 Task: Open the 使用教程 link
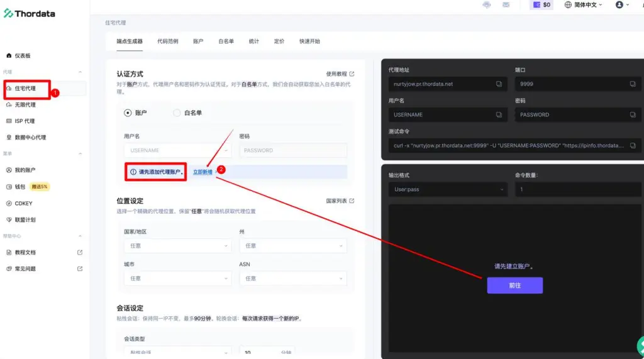pos(340,74)
